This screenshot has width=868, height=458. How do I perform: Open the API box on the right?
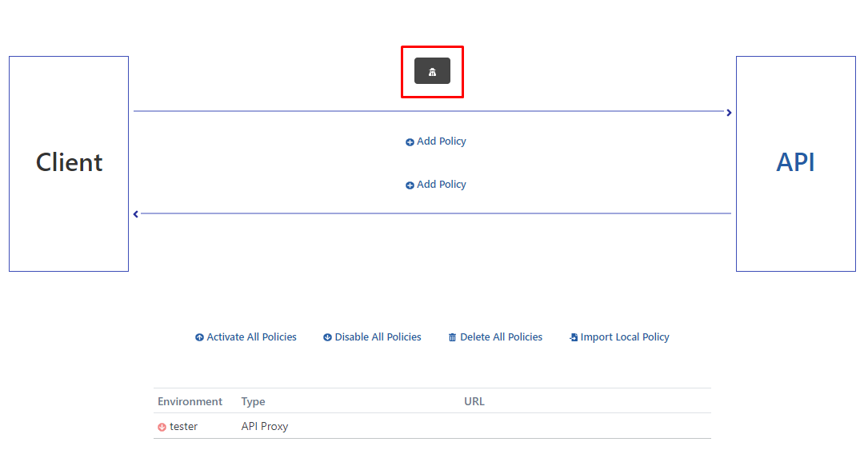(x=795, y=162)
